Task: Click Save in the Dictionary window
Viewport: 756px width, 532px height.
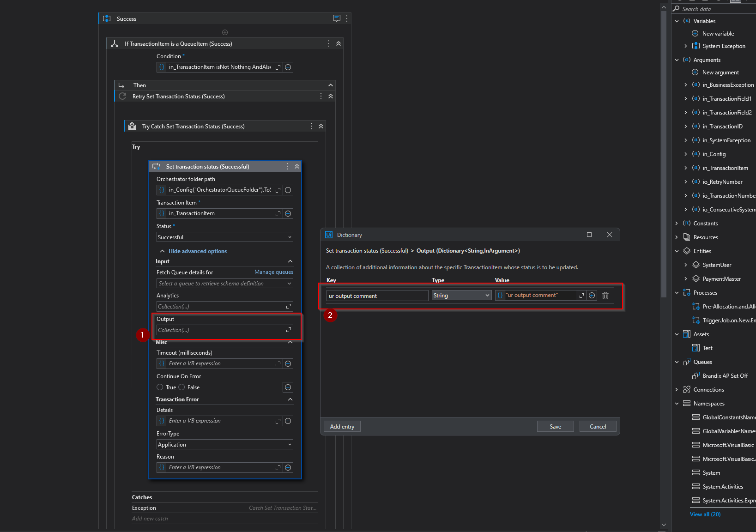Action: coord(555,426)
